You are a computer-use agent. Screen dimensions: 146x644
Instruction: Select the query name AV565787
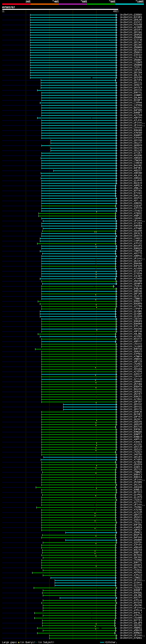8,8
